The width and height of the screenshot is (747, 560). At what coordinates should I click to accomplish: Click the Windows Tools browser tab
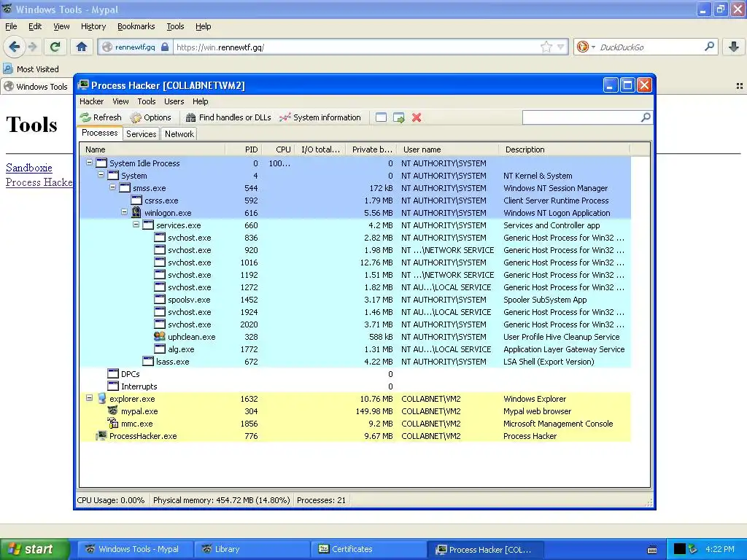pos(36,86)
